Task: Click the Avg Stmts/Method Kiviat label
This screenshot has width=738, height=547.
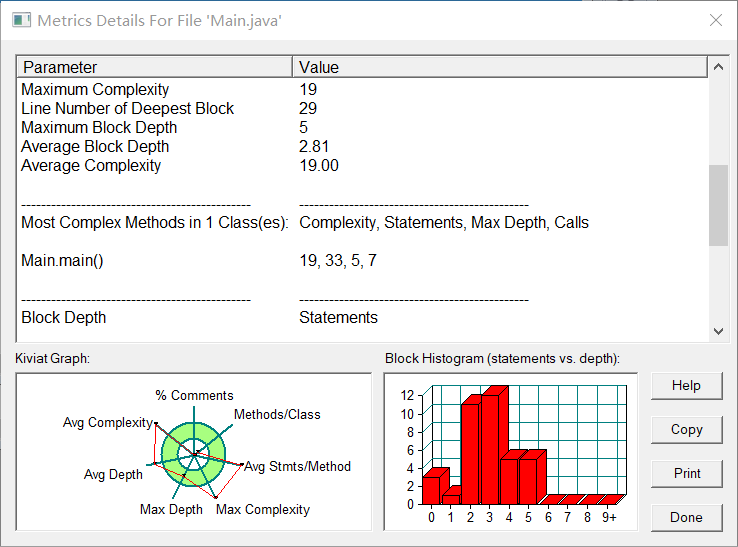Action: point(297,467)
